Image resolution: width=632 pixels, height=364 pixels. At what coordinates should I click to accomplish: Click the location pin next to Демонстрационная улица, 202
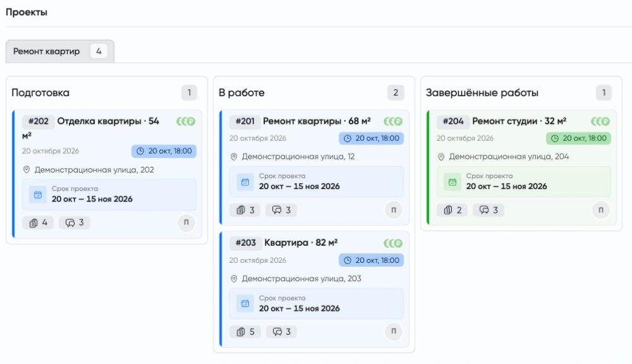27,170
